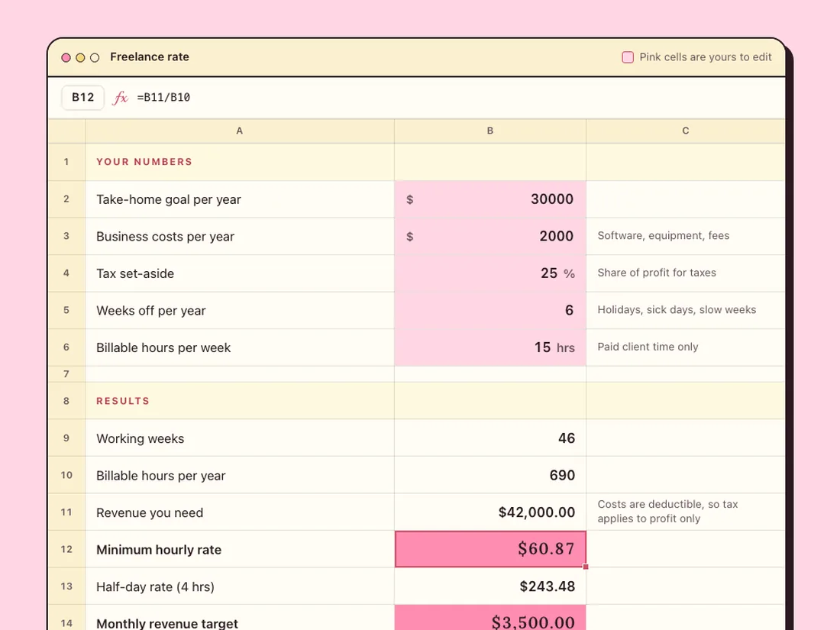Edit billable hours cell showing 15 hrs
840x630 pixels.
[x=490, y=347]
